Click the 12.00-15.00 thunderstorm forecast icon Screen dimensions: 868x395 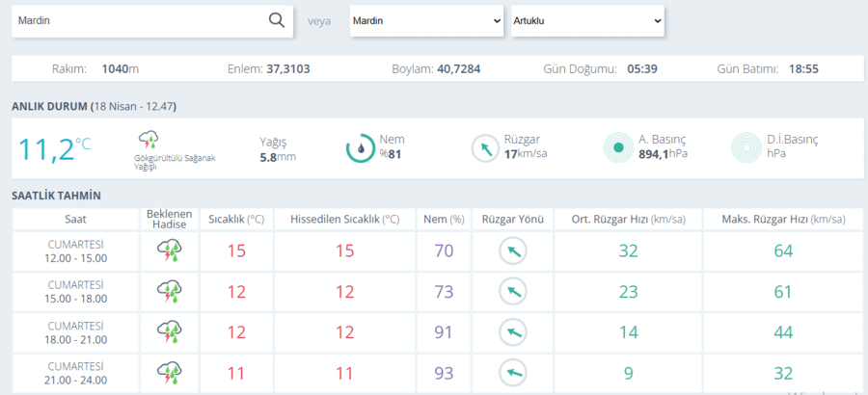[170, 250]
